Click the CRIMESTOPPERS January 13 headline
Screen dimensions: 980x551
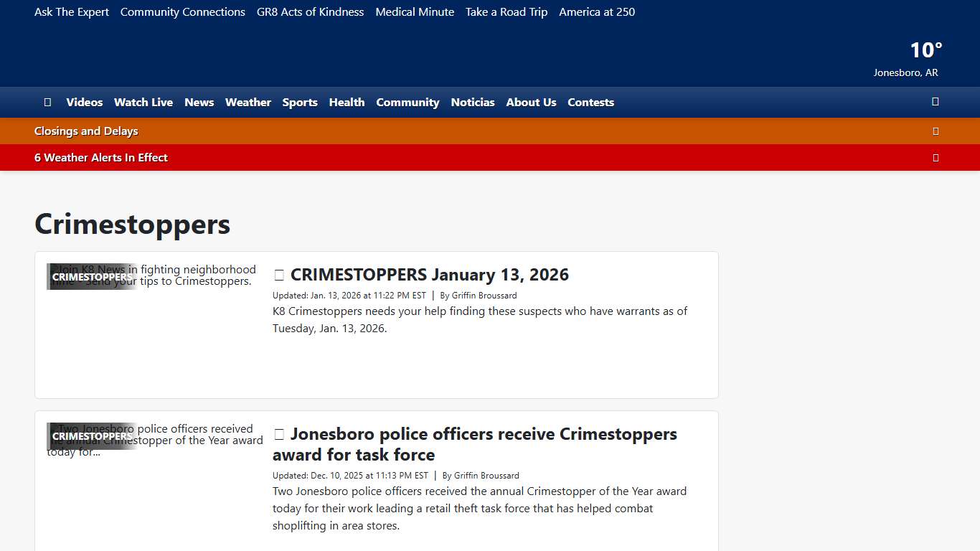429,274
